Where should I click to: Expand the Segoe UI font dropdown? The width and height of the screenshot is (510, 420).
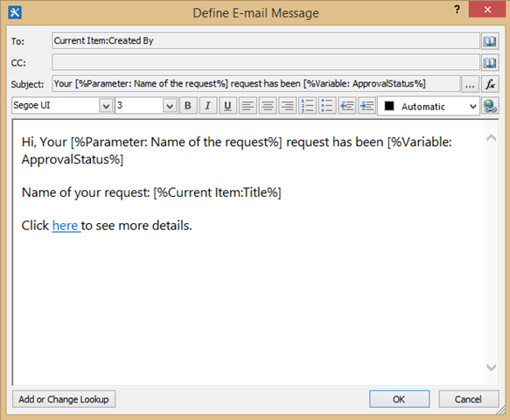[106, 106]
